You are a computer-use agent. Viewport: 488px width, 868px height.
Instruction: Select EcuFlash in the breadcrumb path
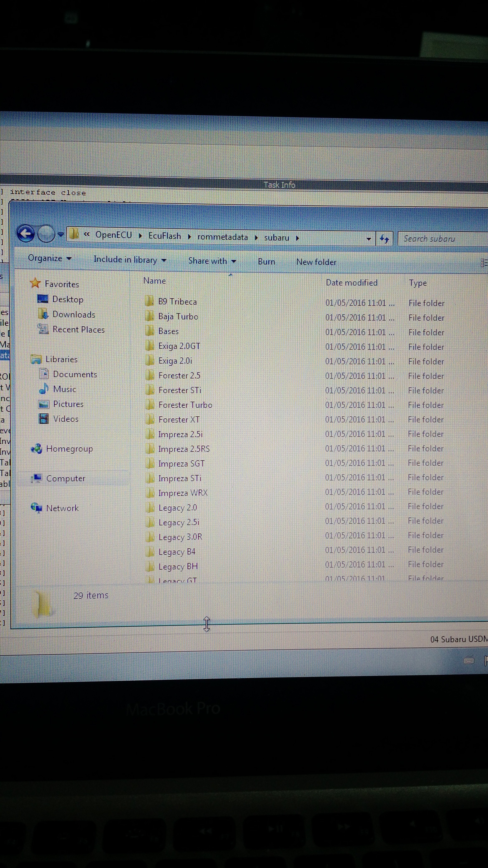[x=165, y=236]
